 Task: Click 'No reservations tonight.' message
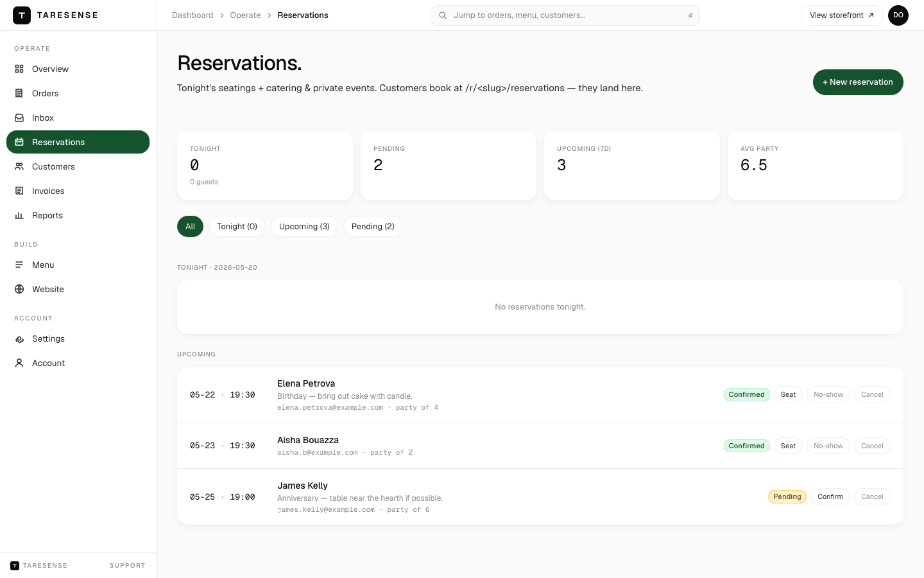pyautogui.click(x=540, y=307)
